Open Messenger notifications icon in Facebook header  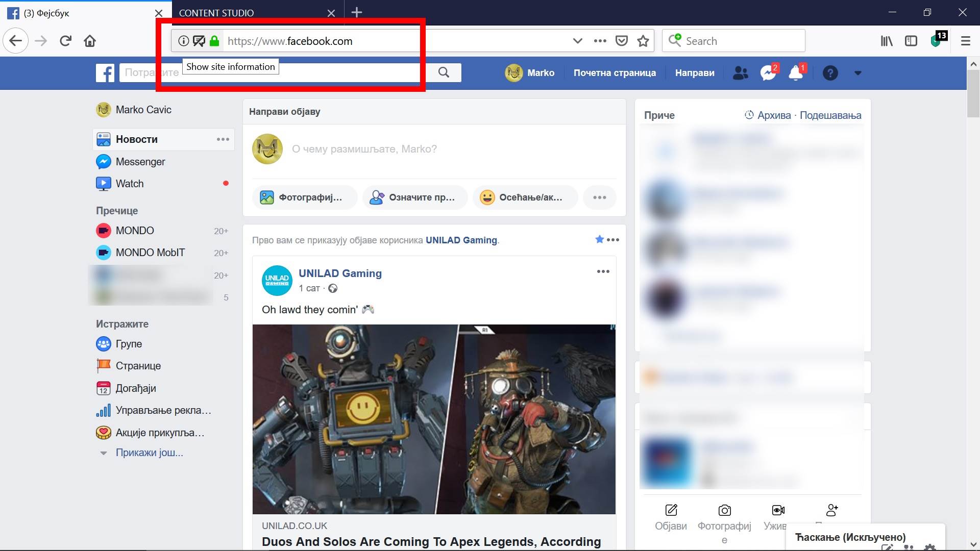click(x=768, y=73)
